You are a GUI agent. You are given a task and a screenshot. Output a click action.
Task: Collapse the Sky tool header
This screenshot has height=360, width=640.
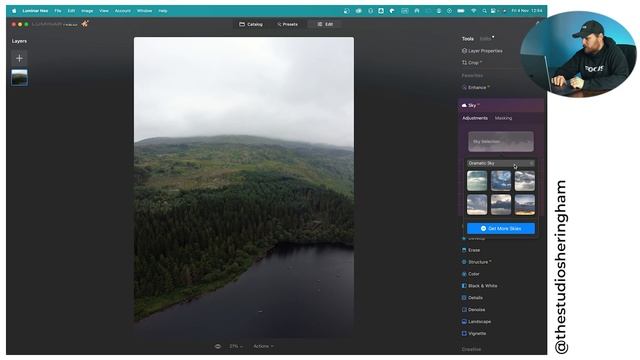click(x=501, y=105)
